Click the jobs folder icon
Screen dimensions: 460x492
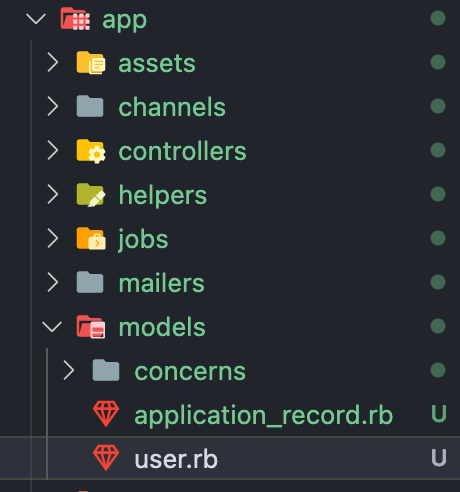(x=91, y=239)
